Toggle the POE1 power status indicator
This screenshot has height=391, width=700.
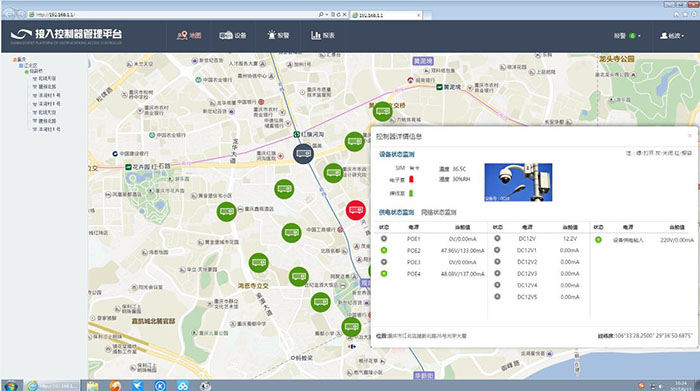pyautogui.click(x=384, y=239)
